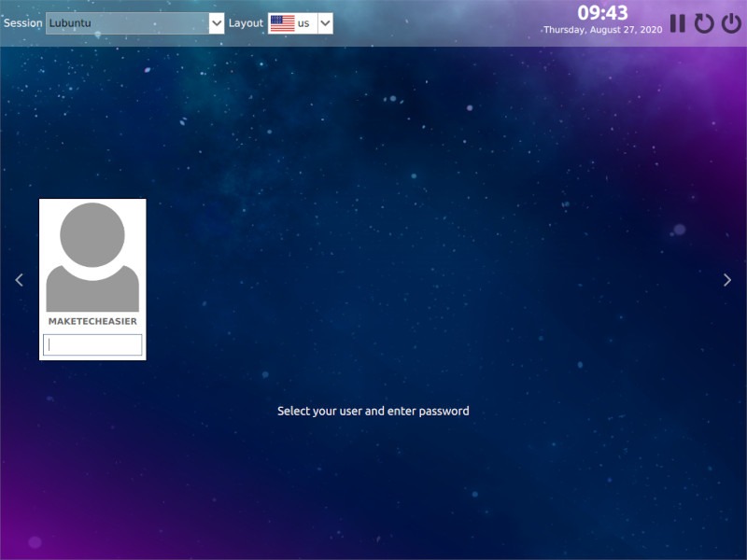747x560 pixels.
Task: Select the MAKETECHEASIER user avatar
Action: [x=91, y=252]
